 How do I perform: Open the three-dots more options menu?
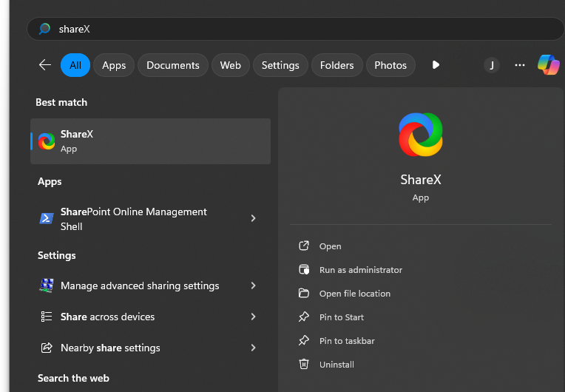pyautogui.click(x=520, y=65)
